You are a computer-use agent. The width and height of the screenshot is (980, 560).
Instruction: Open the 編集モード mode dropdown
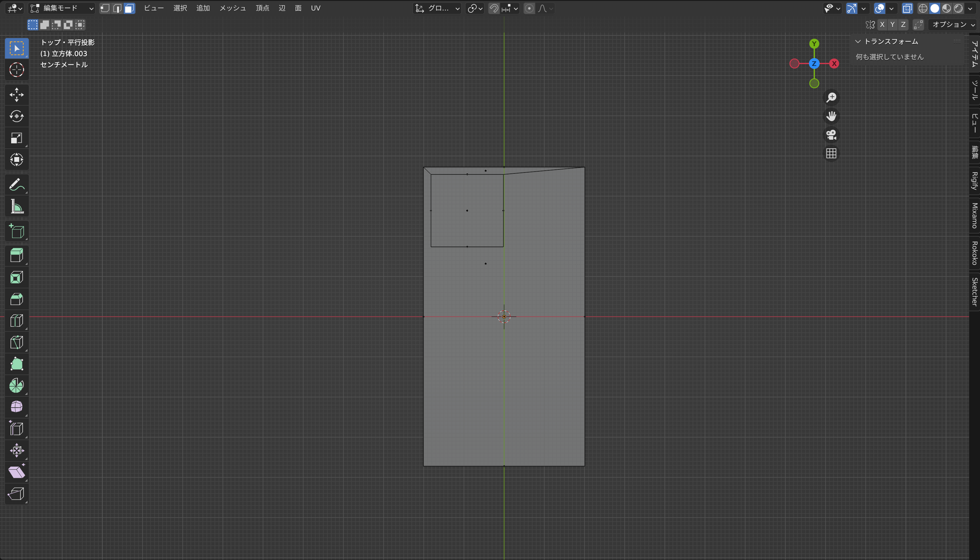(62, 8)
